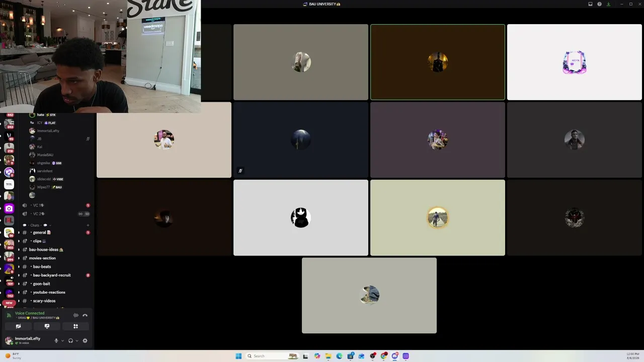Screen dimensions: 644x362
Task: Open Discord help icon in title bar
Action: click(x=599, y=4)
